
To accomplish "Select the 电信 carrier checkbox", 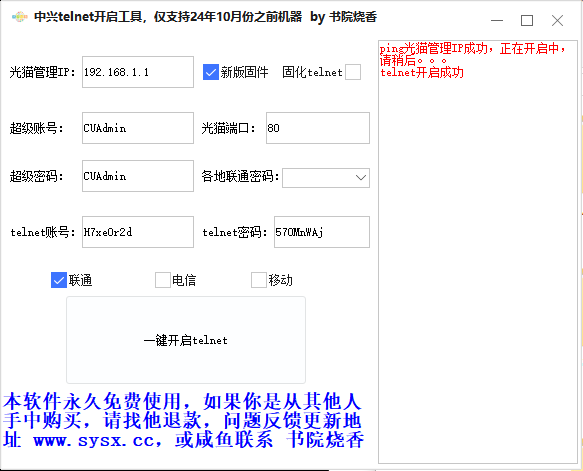I will click(x=162, y=280).
